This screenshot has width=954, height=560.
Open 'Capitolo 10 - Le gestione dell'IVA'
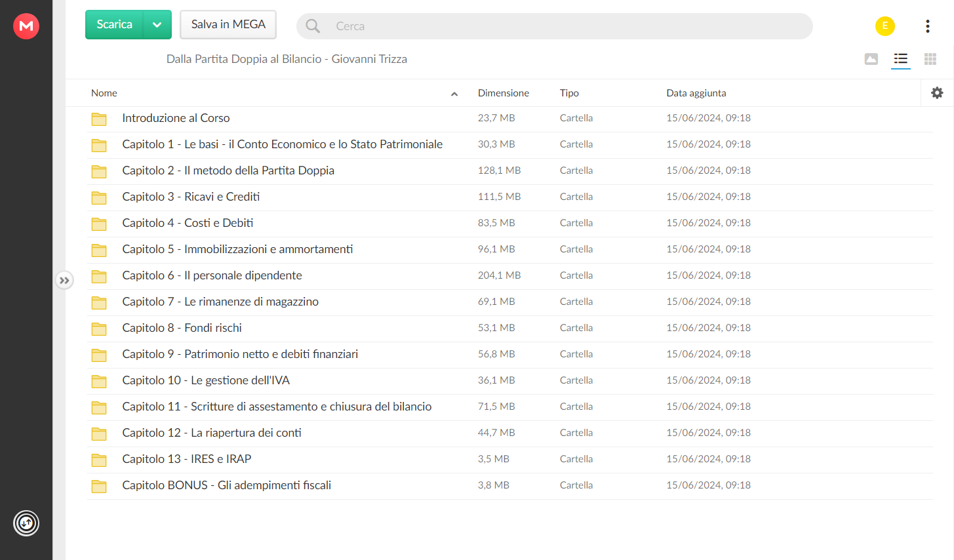(206, 380)
